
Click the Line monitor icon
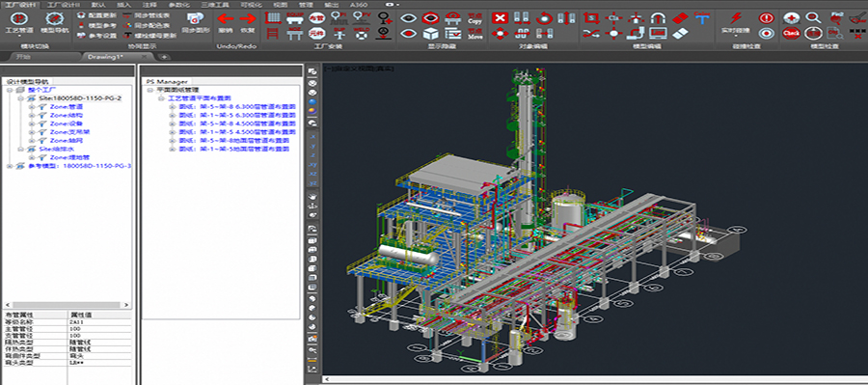tap(658, 34)
